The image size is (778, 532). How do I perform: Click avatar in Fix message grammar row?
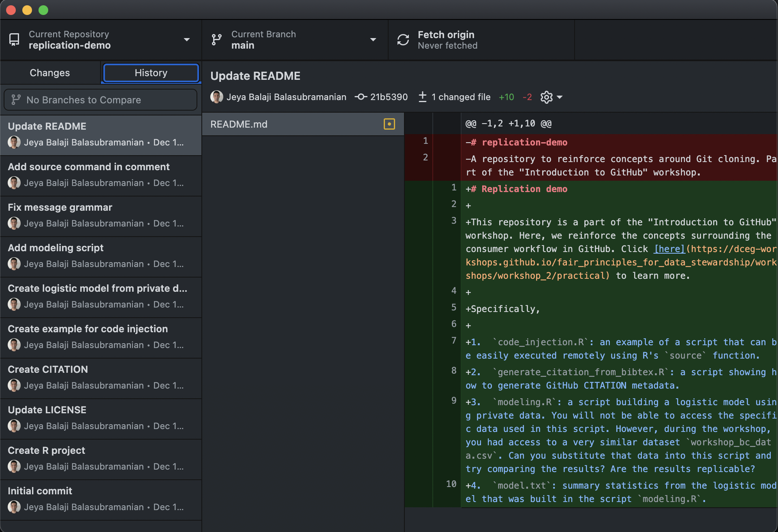pos(14,223)
